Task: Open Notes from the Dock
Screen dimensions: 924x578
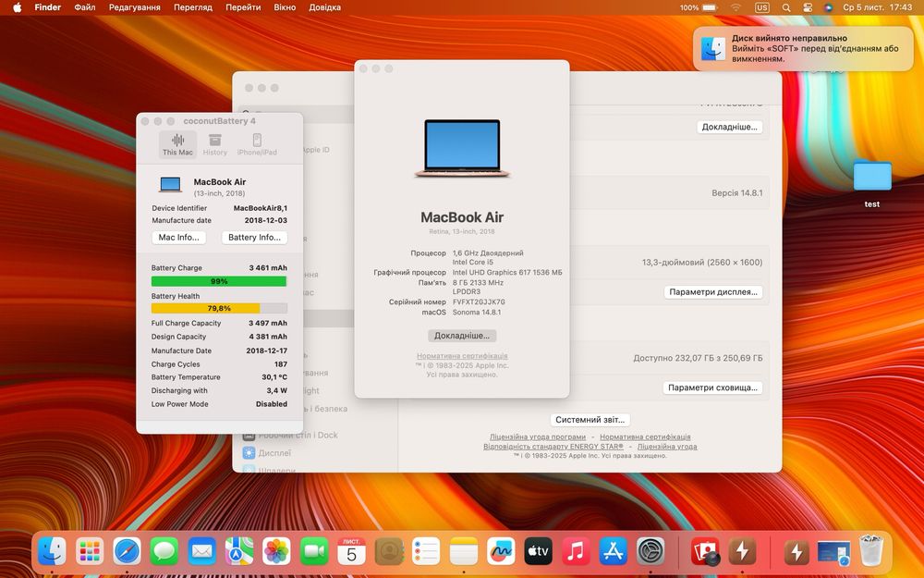Action: click(x=464, y=552)
